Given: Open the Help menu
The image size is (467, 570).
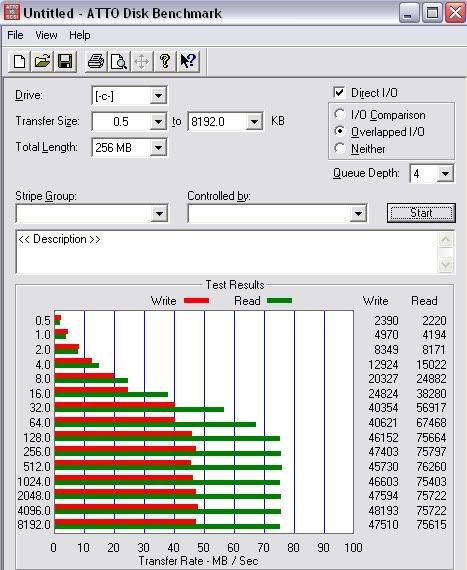Looking at the screenshot, I should (x=80, y=35).
